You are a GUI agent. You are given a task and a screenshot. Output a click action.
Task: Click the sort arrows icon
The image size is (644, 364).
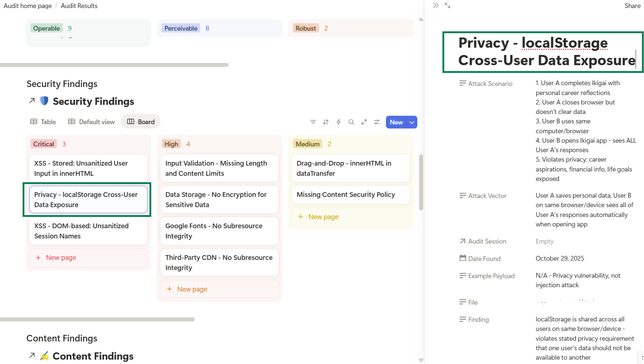(x=325, y=122)
